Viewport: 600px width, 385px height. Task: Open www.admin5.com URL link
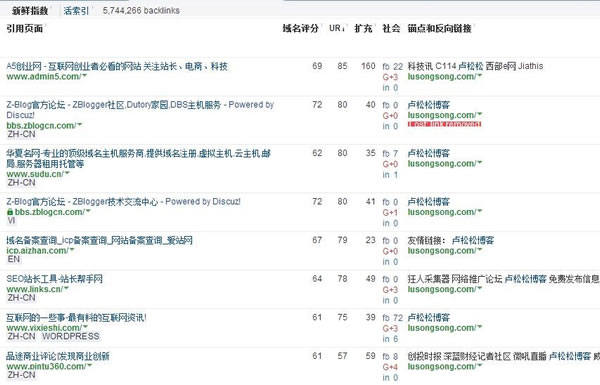click(44, 77)
